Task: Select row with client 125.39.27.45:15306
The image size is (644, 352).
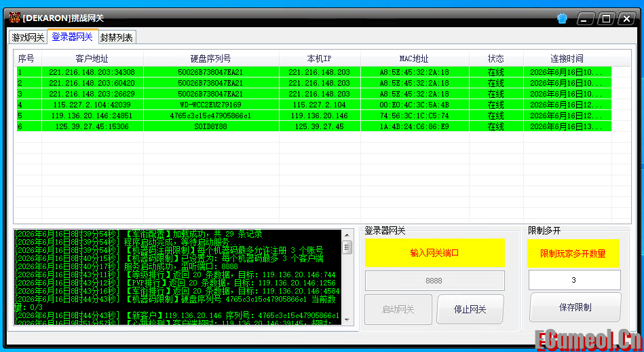Action: point(314,126)
